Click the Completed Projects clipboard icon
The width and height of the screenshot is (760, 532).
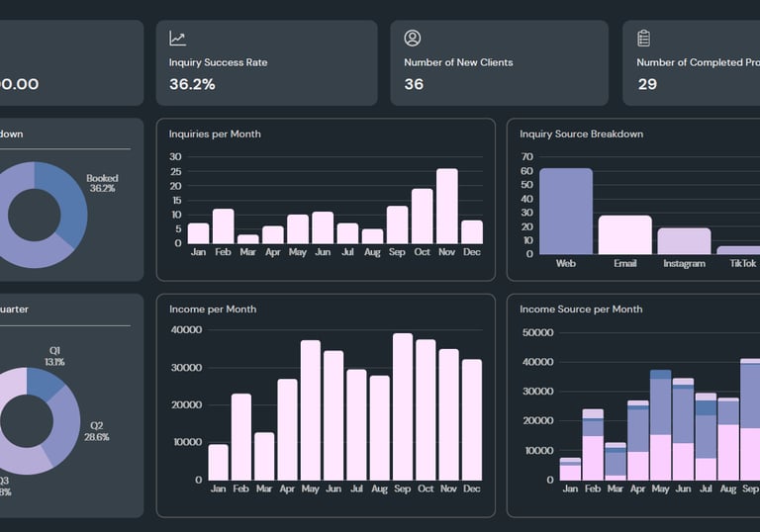click(x=643, y=39)
